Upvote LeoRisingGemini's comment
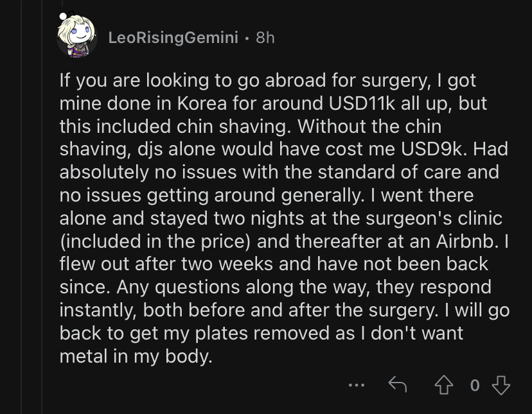Viewport: 532px width, 414px height. click(444, 385)
